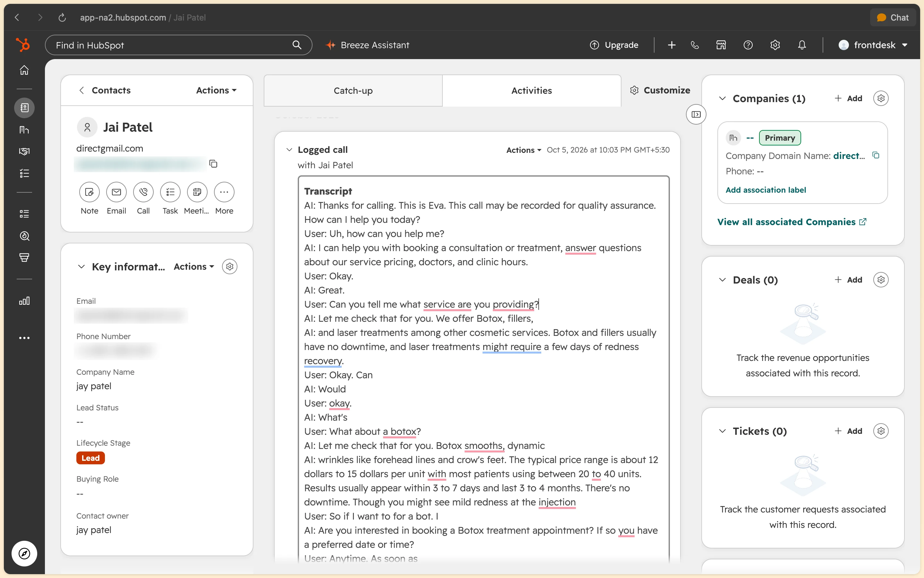Open the phone calling icon in top bar

pyautogui.click(x=695, y=45)
